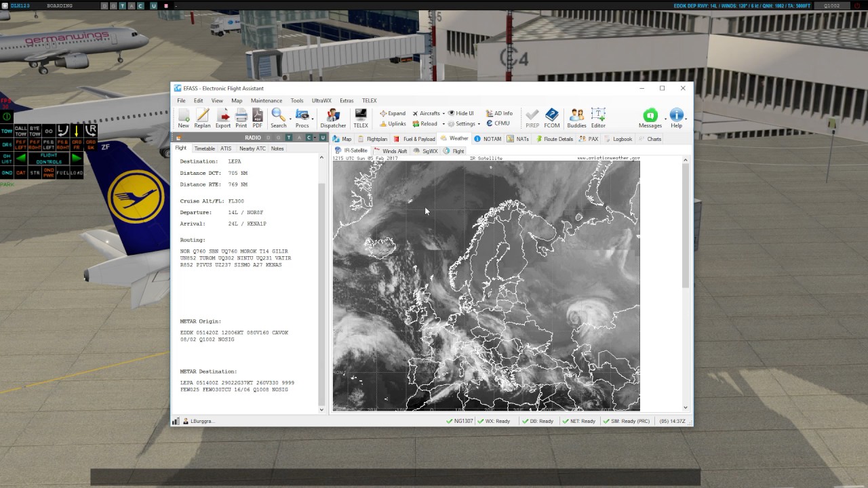868x488 pixels.
Task: Switch to the NATs tab
Action: (x=519, y=139)
